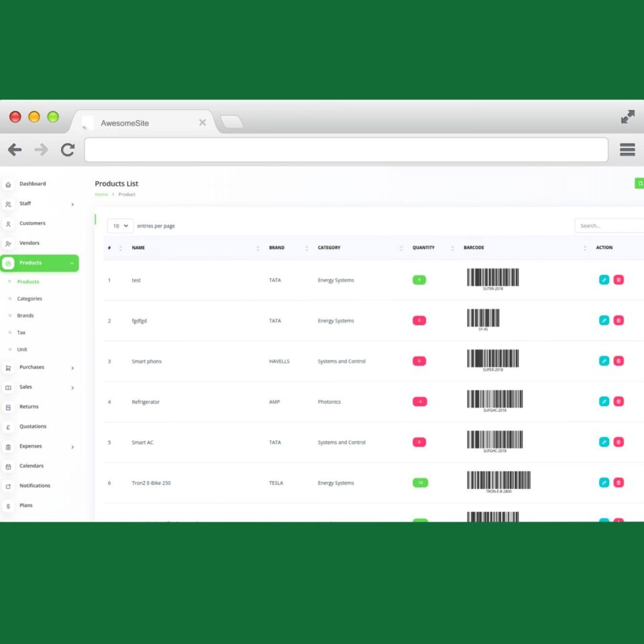Edit the fgdfgd product
Screen dimensions: 644x644
coord(604,321)
